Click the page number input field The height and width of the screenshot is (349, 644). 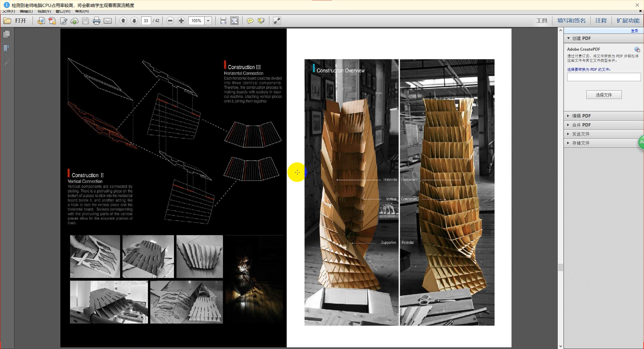146,21
